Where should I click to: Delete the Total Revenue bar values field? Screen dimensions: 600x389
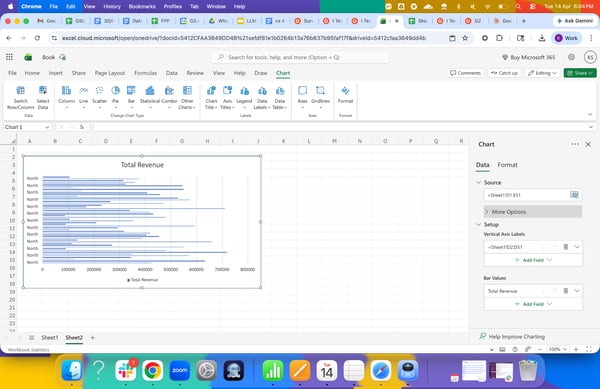(566, 291)
